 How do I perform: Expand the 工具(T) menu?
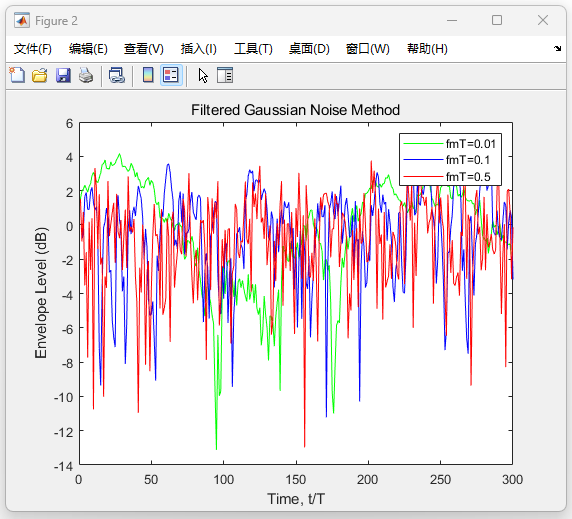(x=253, y=49)
